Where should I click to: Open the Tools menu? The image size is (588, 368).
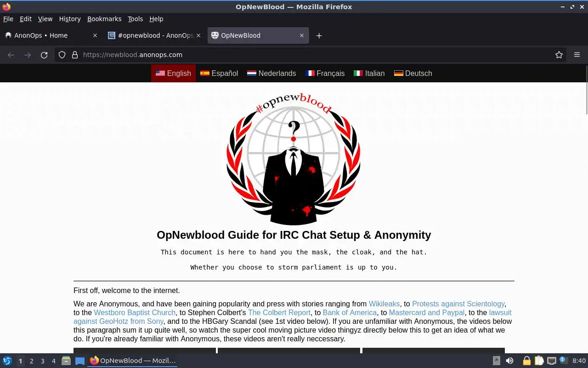click(x=136, y=19)
